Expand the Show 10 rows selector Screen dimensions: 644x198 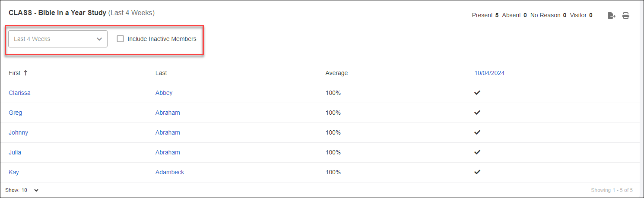pyautogui.click(x=30, y=190)
